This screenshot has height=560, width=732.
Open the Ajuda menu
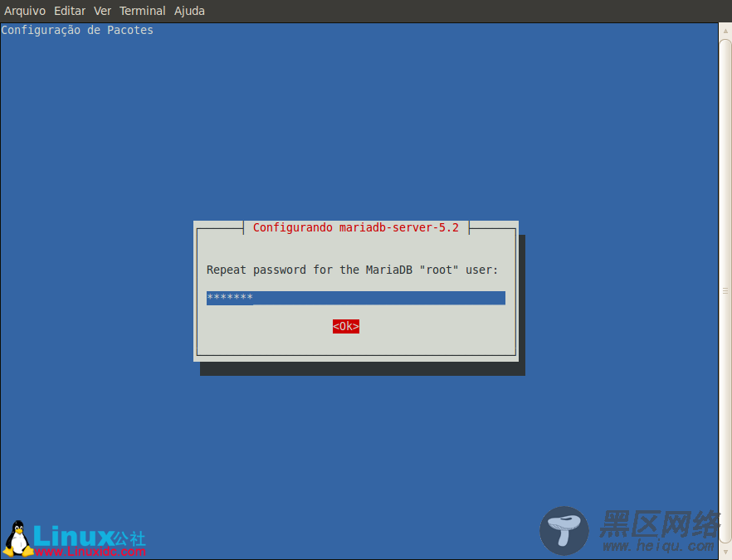189,11
